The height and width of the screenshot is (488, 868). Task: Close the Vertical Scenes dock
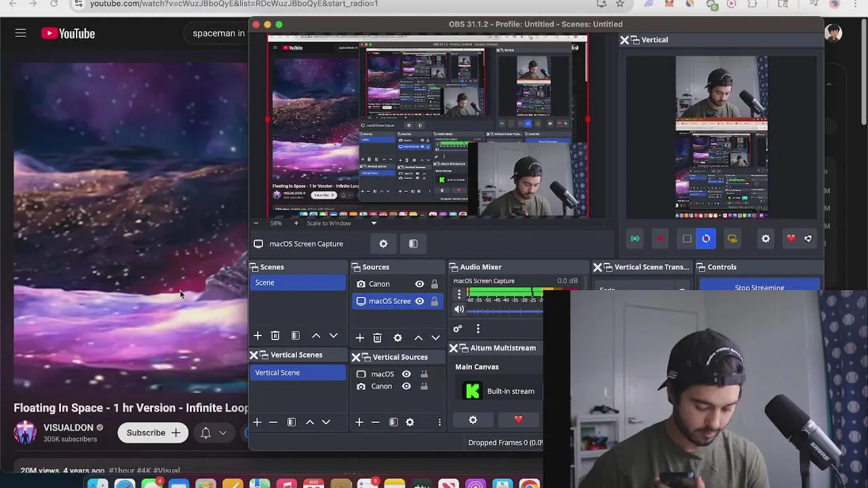coord(254,355)
